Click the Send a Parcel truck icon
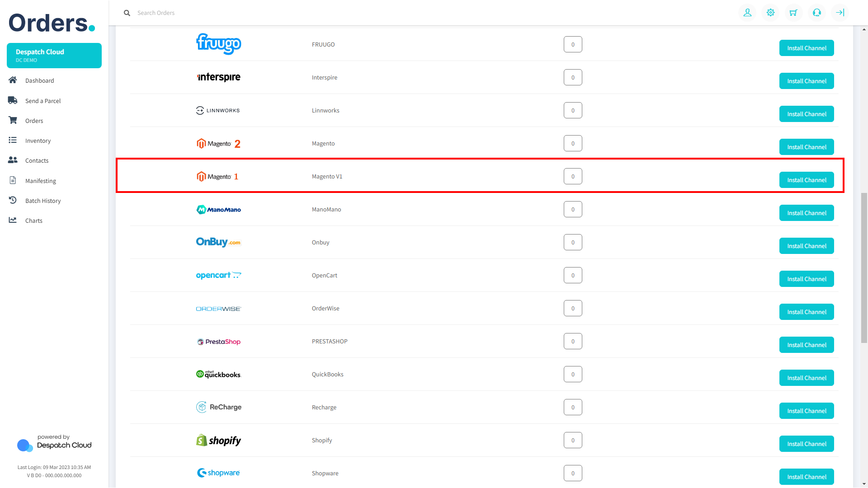 (x=13, y=100)
